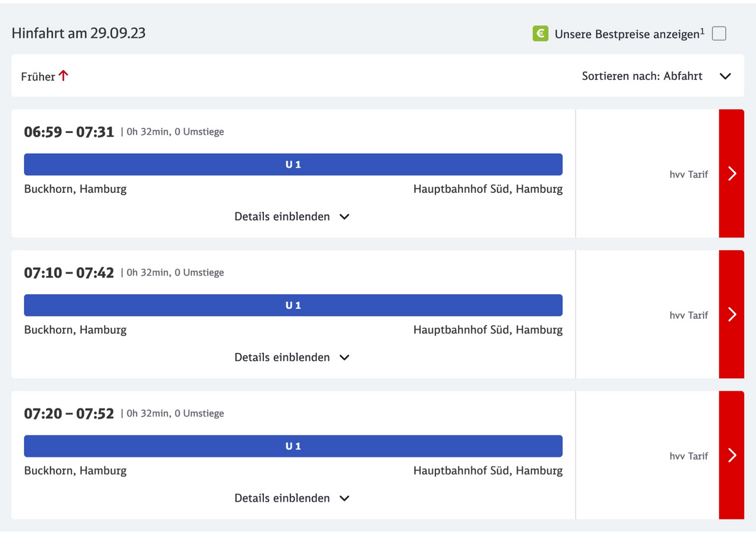Click hvv Tarif for the 07:10 connection
The height and width of the screenshot is (535, 756).
point(688,315)
